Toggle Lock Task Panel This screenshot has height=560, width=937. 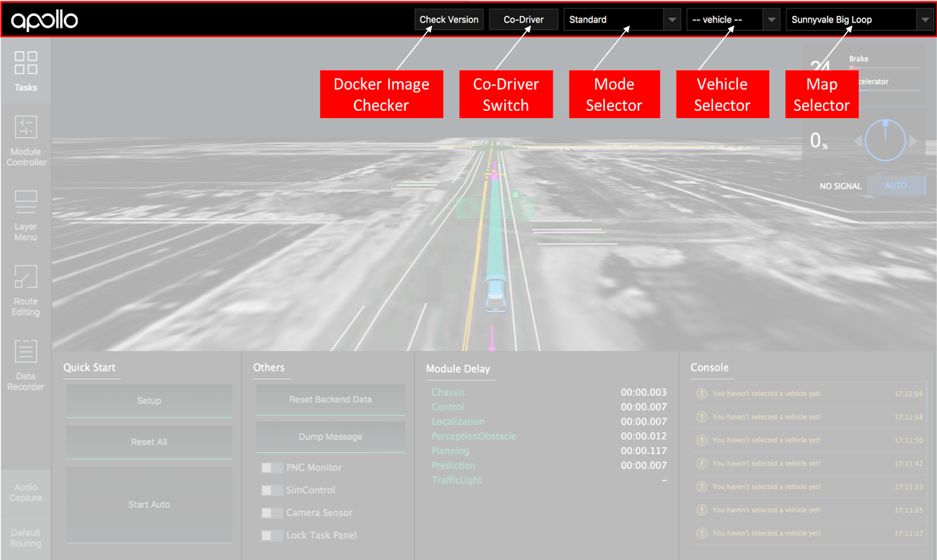point(272,535)
